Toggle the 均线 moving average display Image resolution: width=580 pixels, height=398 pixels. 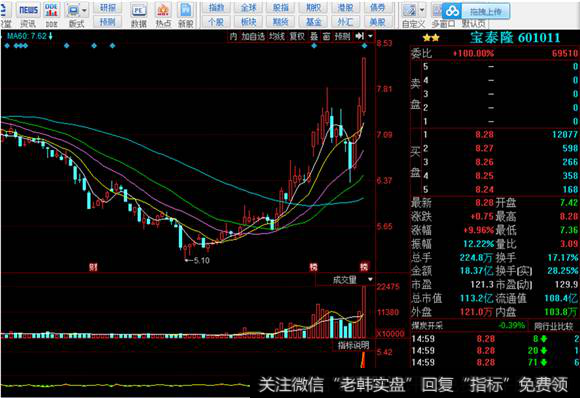pyautogui.click(x=277, y=36)
